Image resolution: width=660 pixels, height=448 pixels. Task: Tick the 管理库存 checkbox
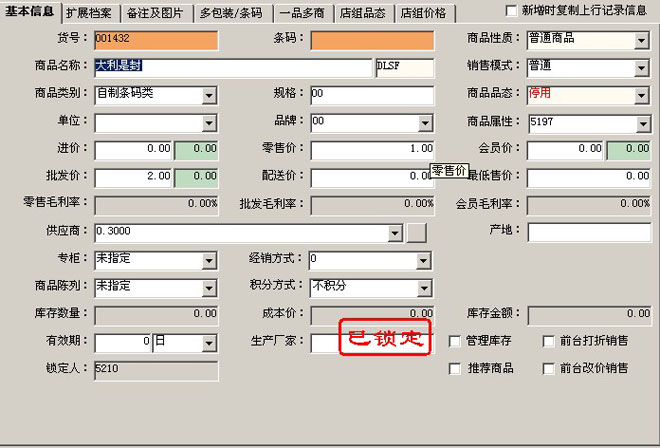455,341
